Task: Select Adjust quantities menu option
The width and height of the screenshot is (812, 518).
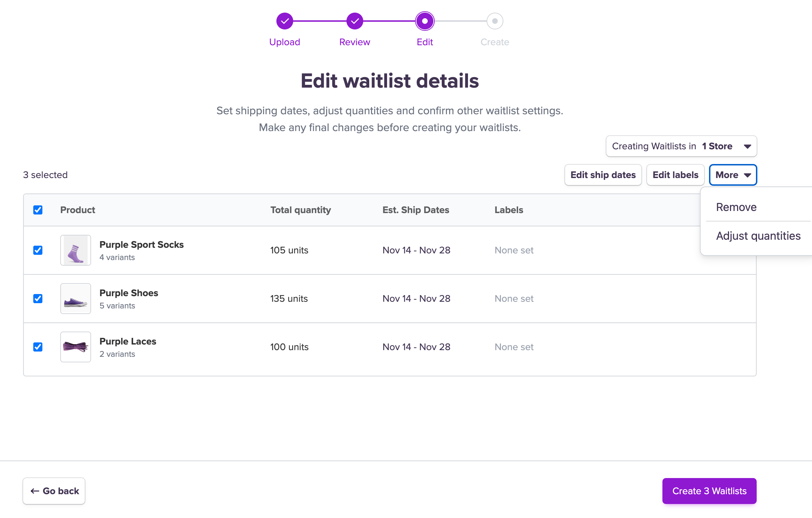Action: tap(758, 236)
